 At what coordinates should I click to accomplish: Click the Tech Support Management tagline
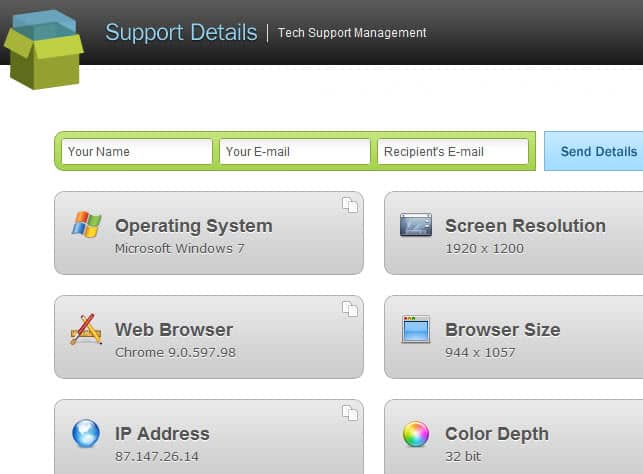[352, 33]
